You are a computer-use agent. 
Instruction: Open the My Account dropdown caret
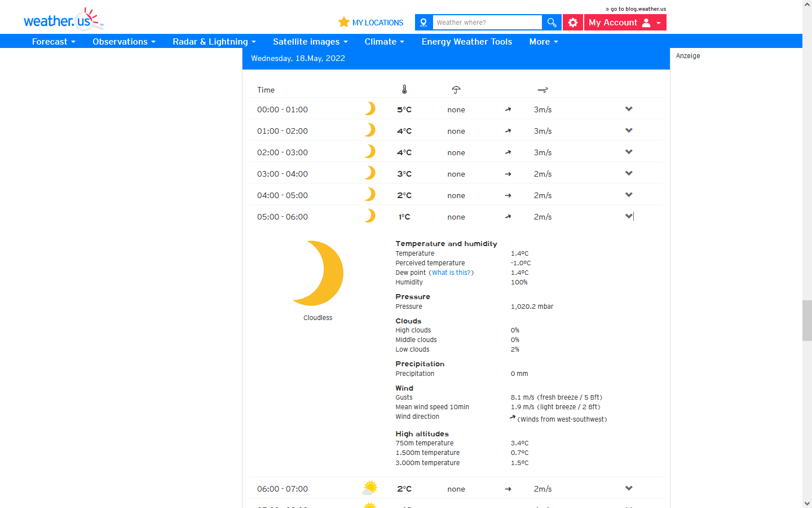click(659, 23)
